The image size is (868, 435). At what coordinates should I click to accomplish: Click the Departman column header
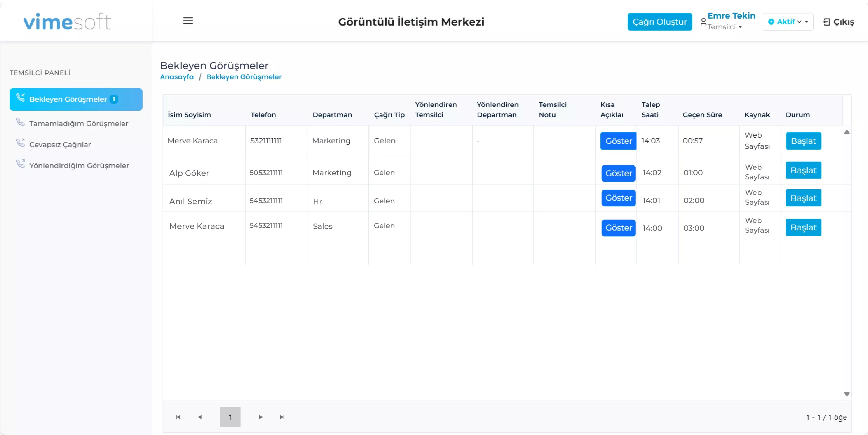pyautogui.click(x=332, y=115)
